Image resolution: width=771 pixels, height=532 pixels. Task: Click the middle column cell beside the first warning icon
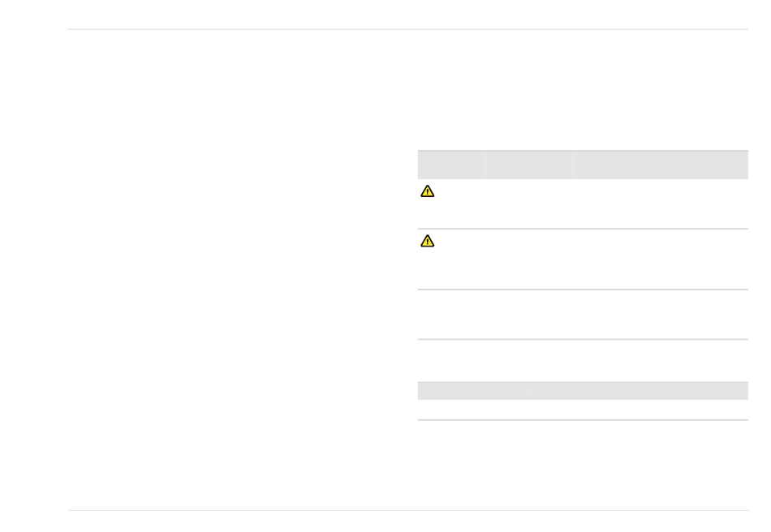529,204
